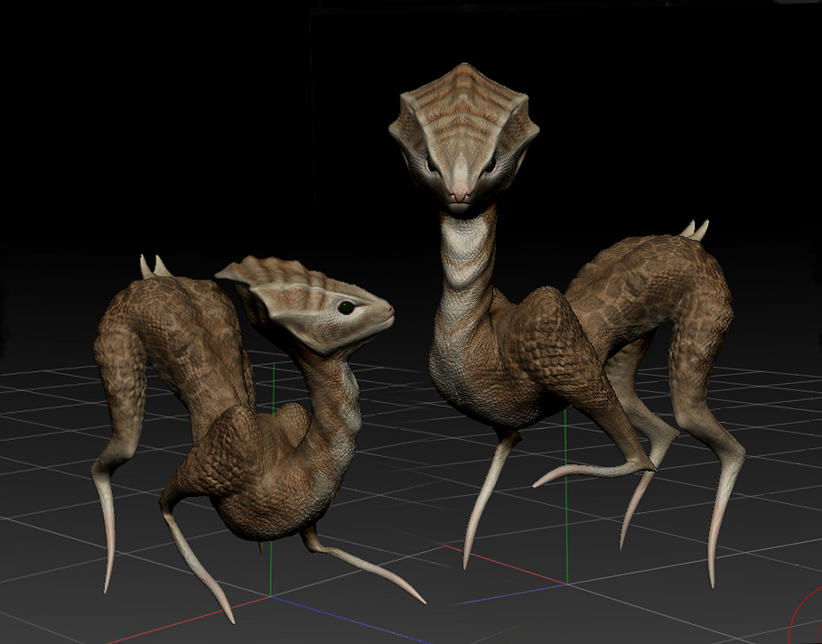Image resolution: width=822 pixels, height=644 pixels.
Task: Click the left creature's black eye
Action: [345, 307]
